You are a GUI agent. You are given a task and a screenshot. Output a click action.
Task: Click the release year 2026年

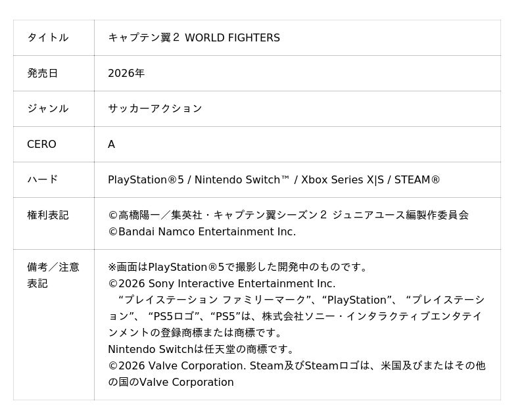click(x=126, y=74)
